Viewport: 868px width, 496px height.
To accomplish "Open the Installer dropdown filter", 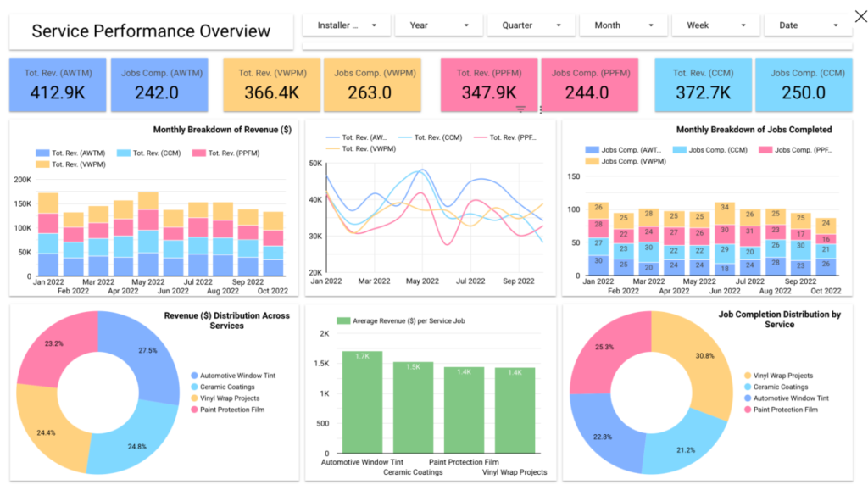I will pyautogui.click(x=347, y=25).
